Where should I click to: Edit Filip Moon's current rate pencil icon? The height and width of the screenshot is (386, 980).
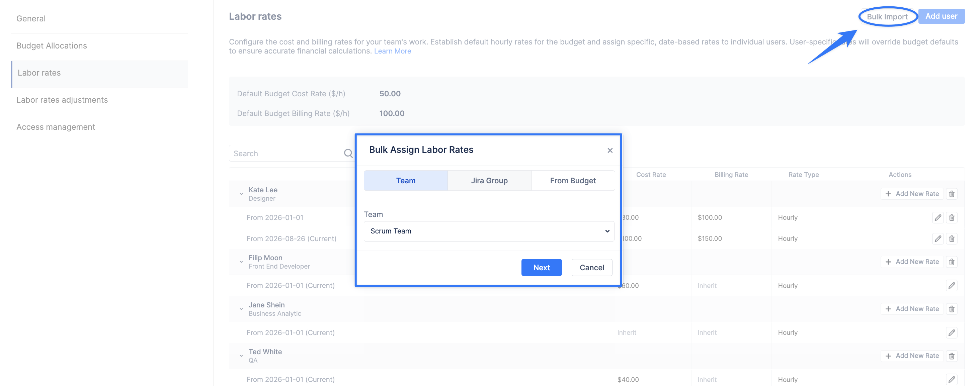[x=952, y=286]
